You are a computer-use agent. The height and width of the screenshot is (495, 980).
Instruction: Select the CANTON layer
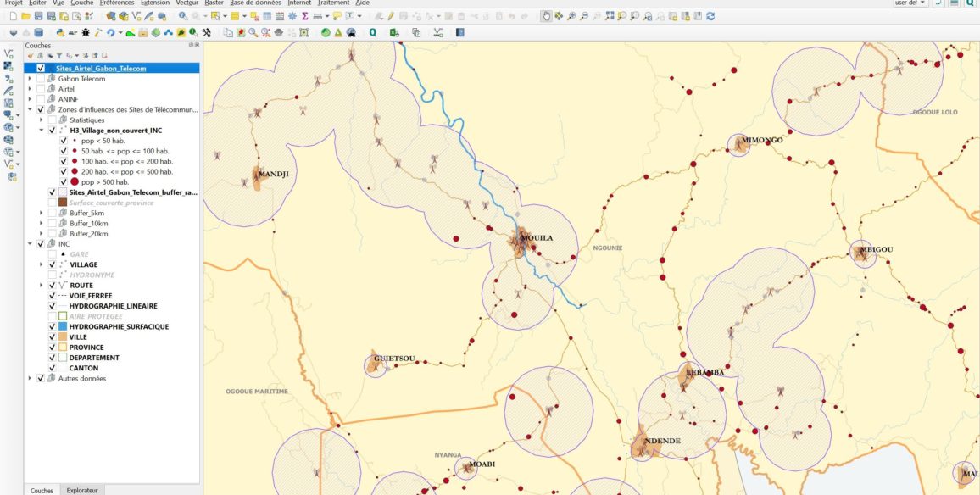pos(84,368)
